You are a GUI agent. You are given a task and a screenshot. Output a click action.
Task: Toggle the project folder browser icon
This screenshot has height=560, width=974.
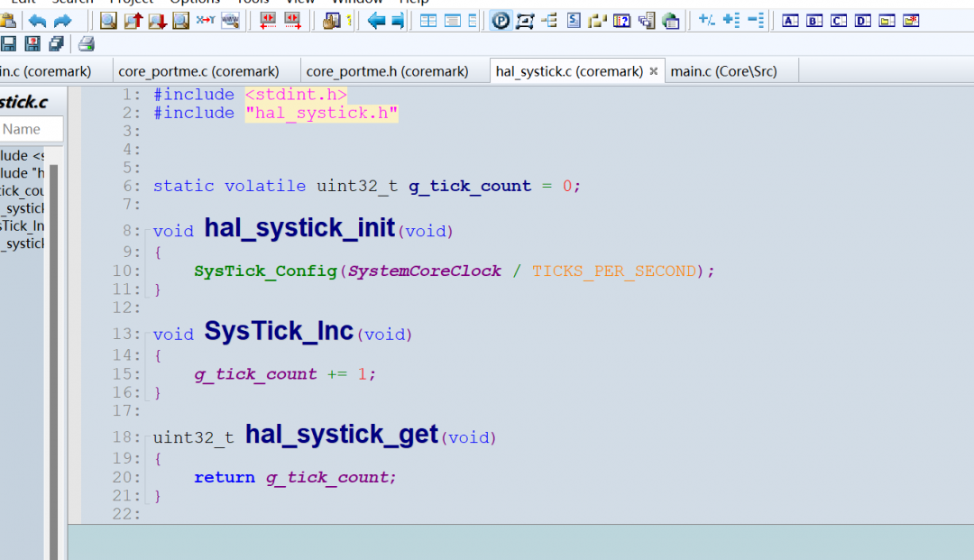[x=597, y=21]
